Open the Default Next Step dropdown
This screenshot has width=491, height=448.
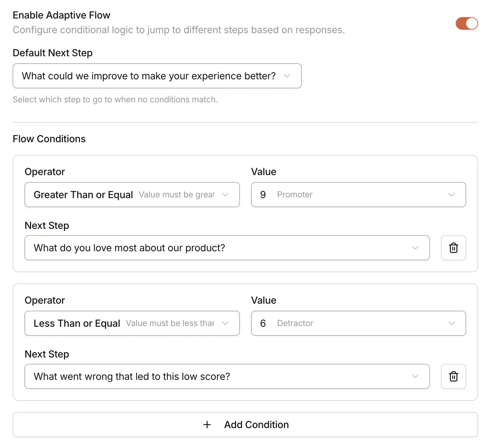(157, 76)
